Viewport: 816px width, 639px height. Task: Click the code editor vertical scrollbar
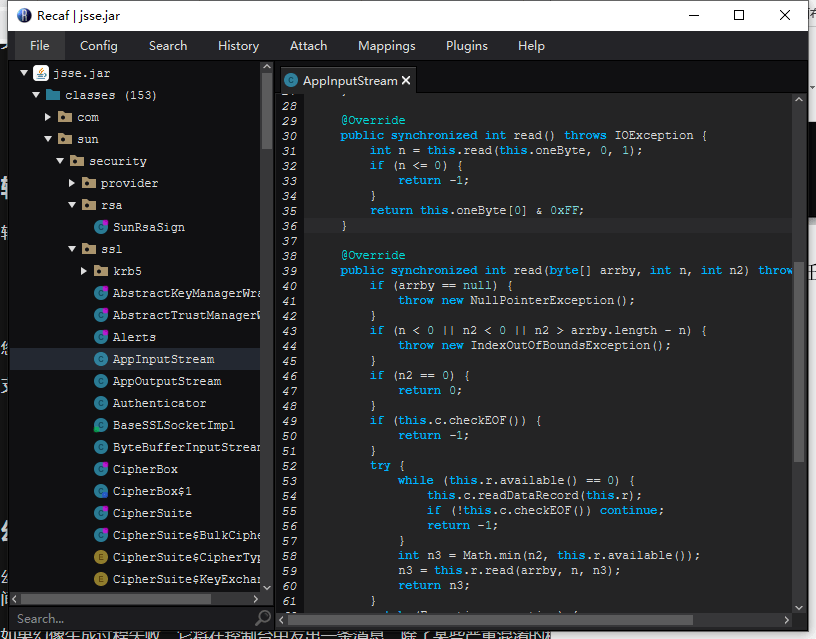click(798, 360)
